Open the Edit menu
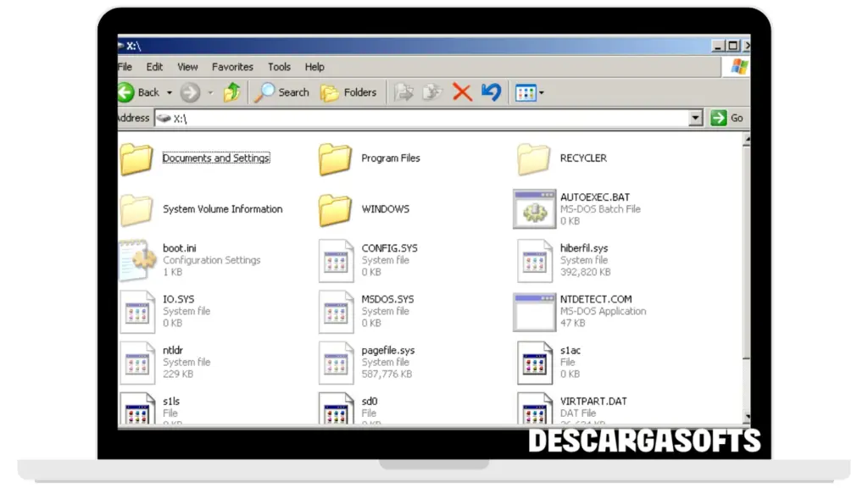Screen dimensions: 868x488 click(154, 67)
